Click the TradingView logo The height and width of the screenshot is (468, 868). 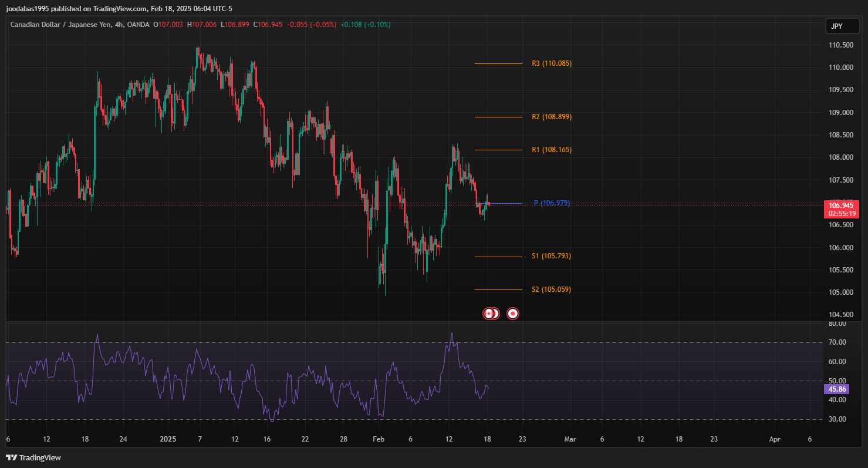point(33,457)
